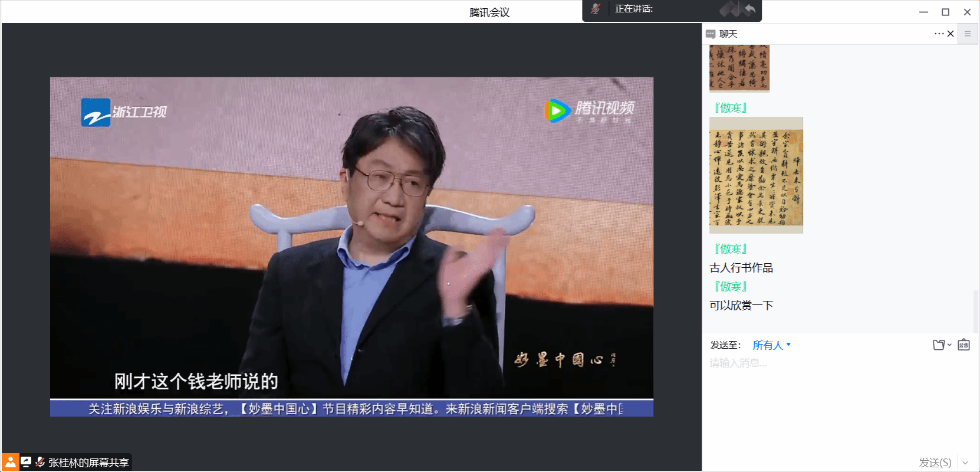Viewport: 980px width, 472px height.
Task: Click the chat bubble icon beside 聊天
Action: (x=711, y=34)
